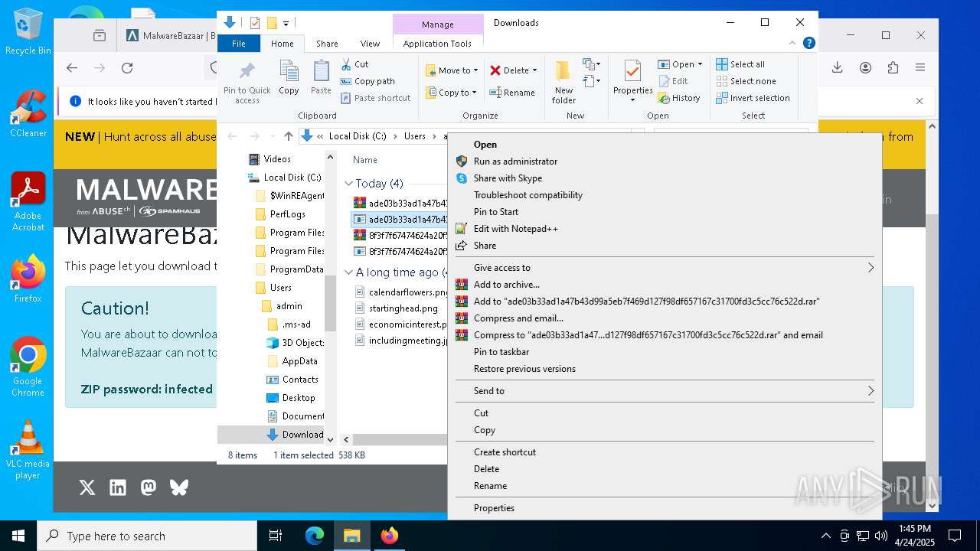Expand the Delete dropdown arrow
The height and width of the screenshot is (551, 980).
pyautogui.click(x=534, y=70)
